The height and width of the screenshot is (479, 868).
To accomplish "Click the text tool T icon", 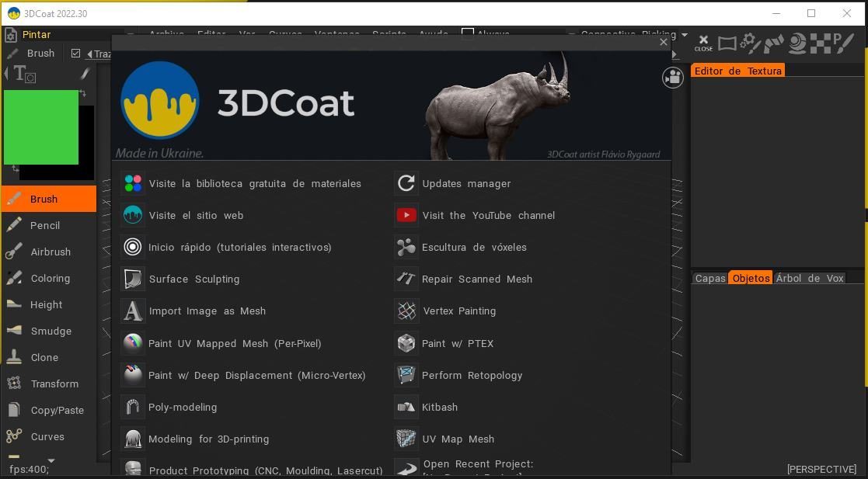I will pyautogui.click(x=24, y=74).
